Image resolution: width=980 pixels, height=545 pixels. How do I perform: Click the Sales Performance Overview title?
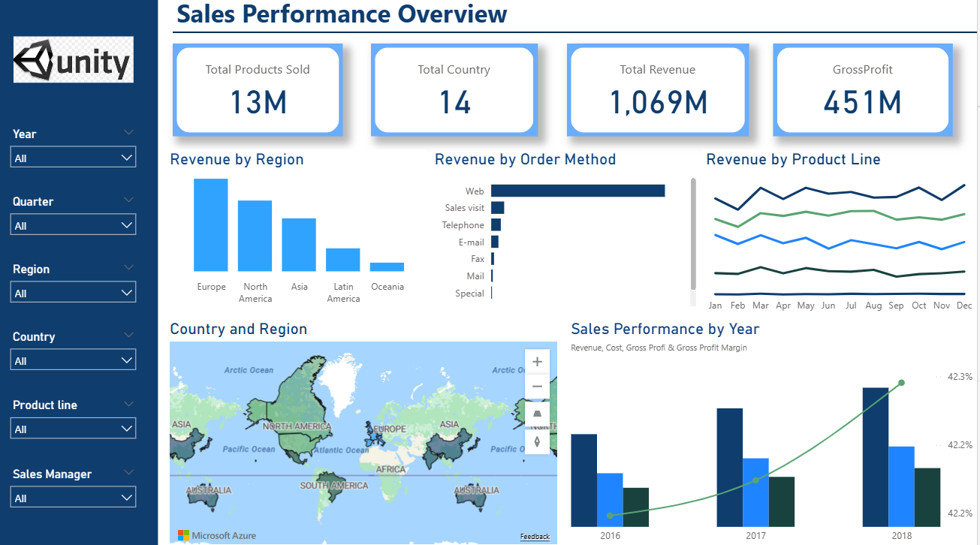click(x=340, y=14)
